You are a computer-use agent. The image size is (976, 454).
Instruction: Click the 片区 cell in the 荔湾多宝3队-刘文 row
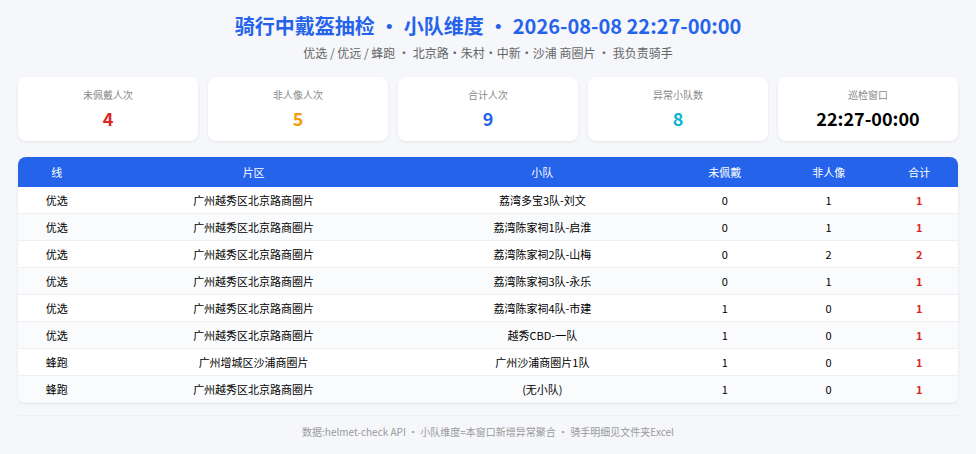tap(253, 201)
